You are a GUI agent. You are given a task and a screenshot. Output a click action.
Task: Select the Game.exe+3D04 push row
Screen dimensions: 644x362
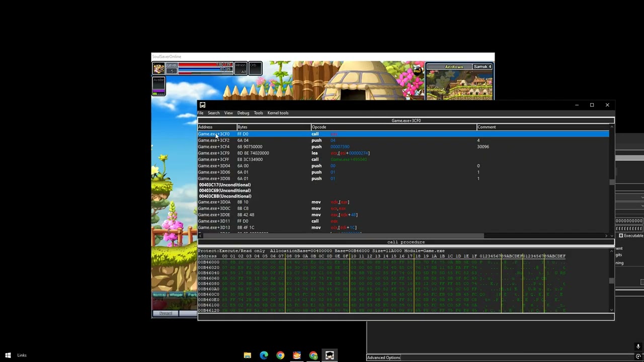pyautogui.click(x=403, y=166)
